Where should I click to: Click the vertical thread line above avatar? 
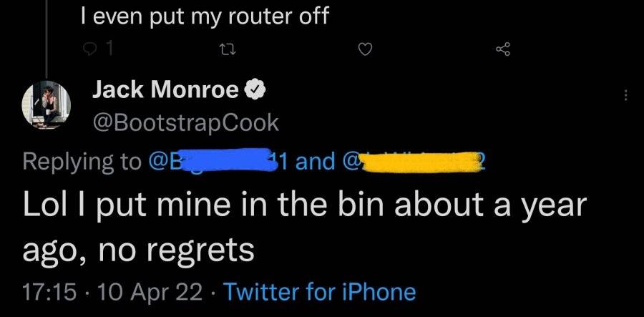click(47, 39)
